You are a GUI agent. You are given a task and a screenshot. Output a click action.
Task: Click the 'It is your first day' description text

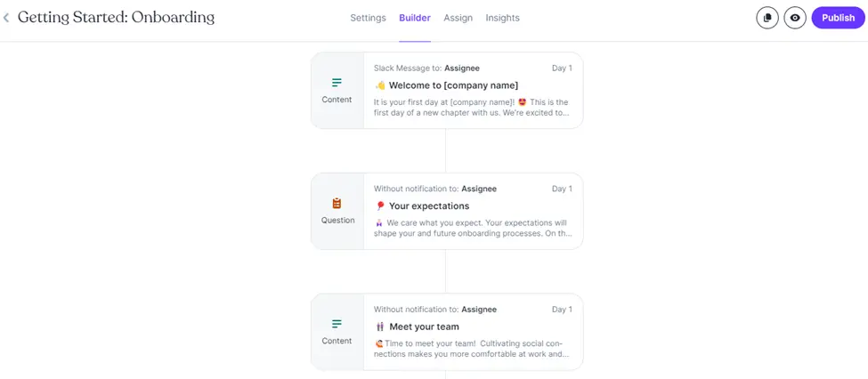(472, 108)
